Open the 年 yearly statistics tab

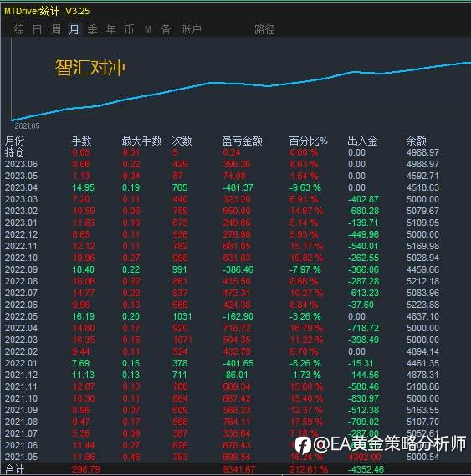pyautogui.click(x=110, y=29)
